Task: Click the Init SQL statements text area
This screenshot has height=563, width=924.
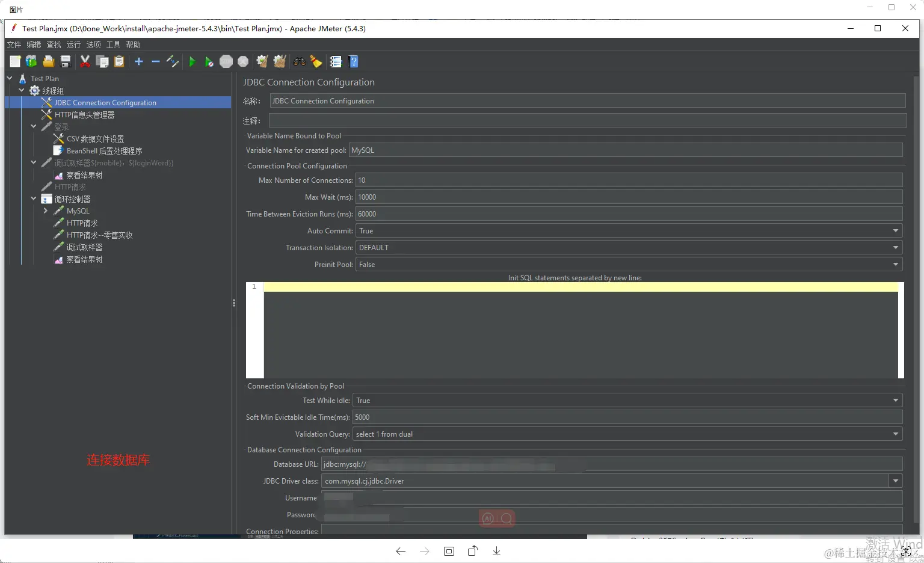Action: (x=581, y=331)
